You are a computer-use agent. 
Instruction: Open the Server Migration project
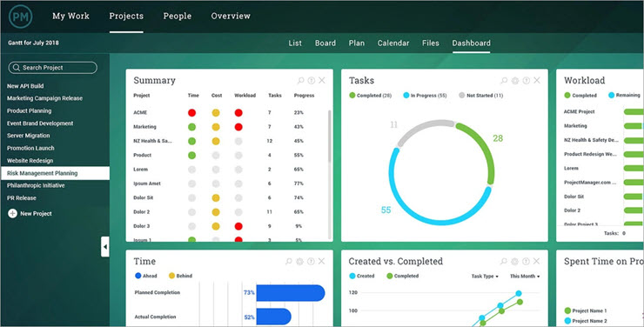[x=28, y=136]
